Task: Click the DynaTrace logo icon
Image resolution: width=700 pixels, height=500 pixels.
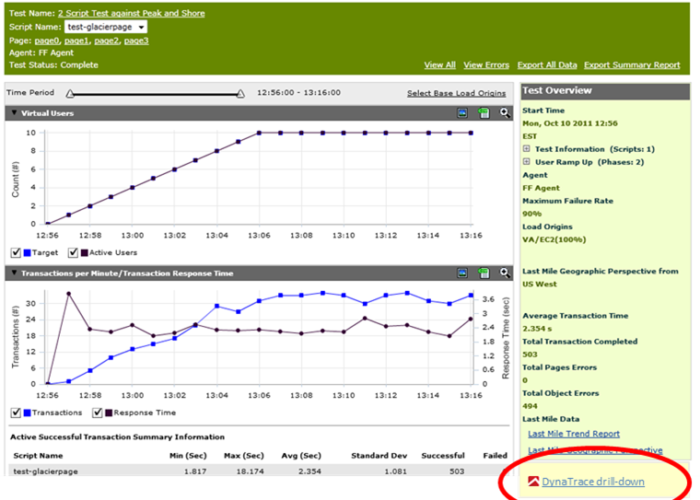Action: coord(533,481)
